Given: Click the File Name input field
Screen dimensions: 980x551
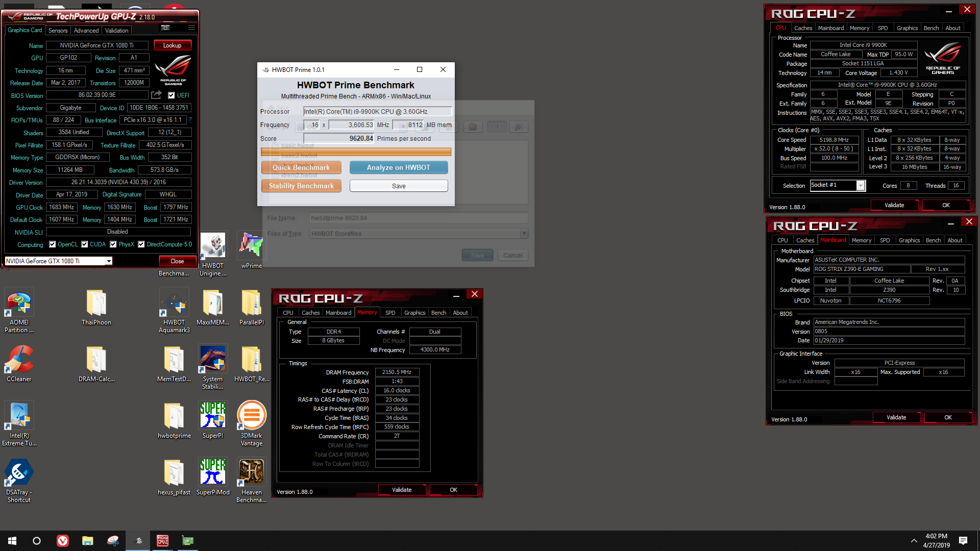Looking at the screenshot, I should (x=419, y=218).
